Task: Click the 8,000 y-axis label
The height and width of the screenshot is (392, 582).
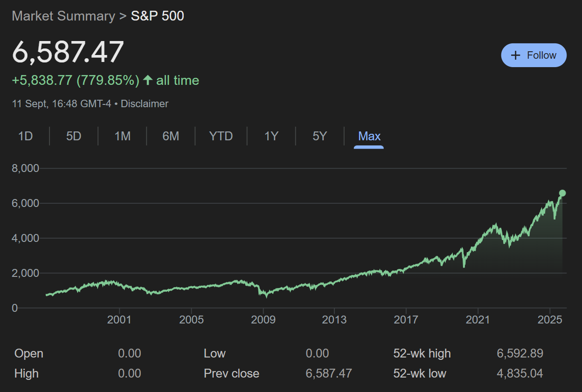Action: click(25, 168)
